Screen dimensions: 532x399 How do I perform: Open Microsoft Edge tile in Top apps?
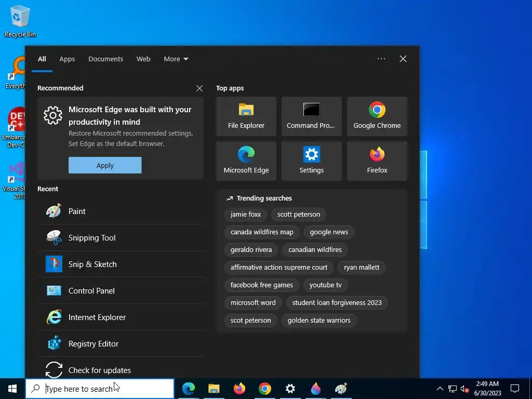coord(246,161)
